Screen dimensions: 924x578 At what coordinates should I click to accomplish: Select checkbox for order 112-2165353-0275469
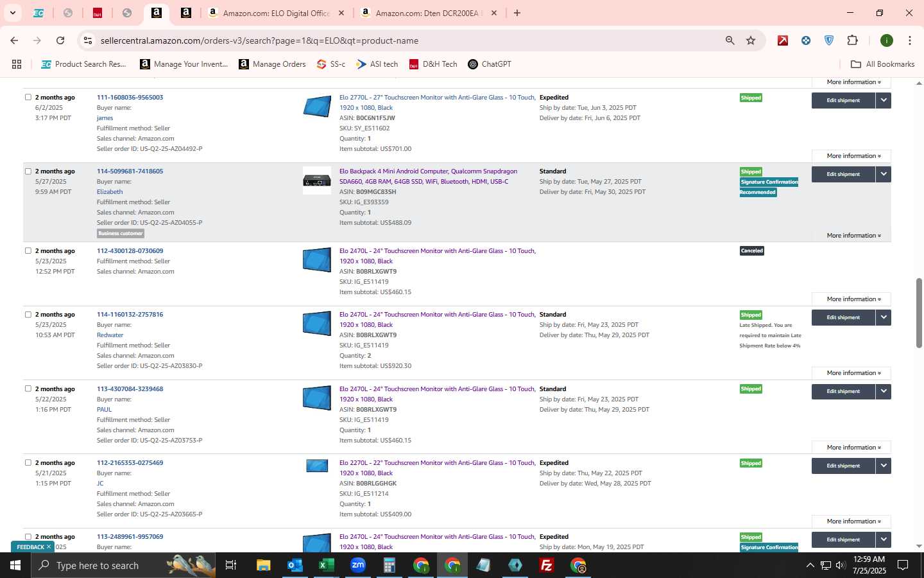28,463
